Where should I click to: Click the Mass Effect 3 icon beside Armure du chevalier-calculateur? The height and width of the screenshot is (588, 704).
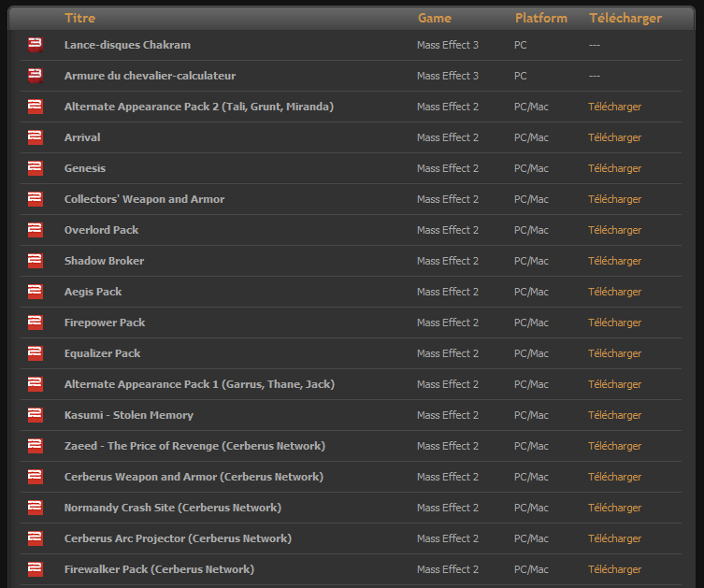[x=36, y=76]
